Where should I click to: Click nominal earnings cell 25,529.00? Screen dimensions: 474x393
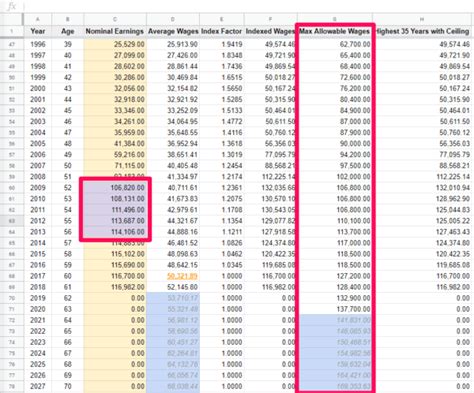(x=115, y=44)
